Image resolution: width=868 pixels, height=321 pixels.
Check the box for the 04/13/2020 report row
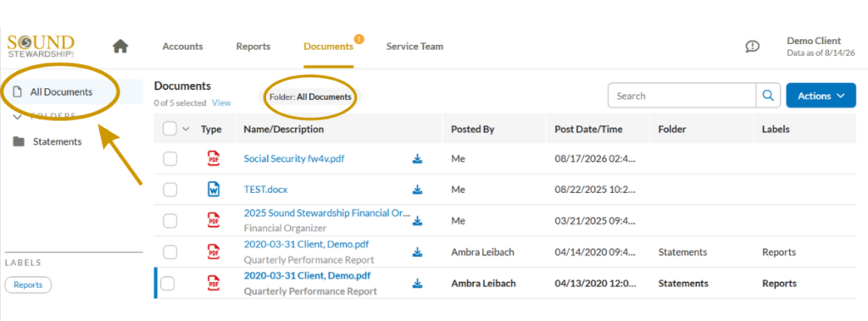[167, 284]
